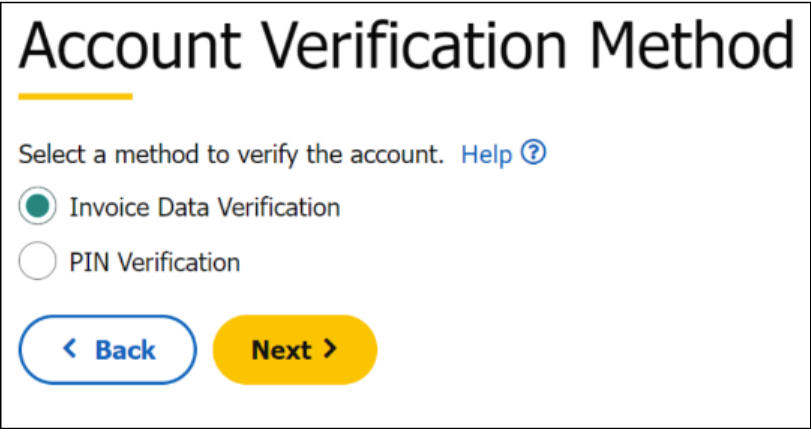Viewport: 811px width, 429px height.
Task: Click the yellow underline beneath the heading
Action: coord(75,97)
